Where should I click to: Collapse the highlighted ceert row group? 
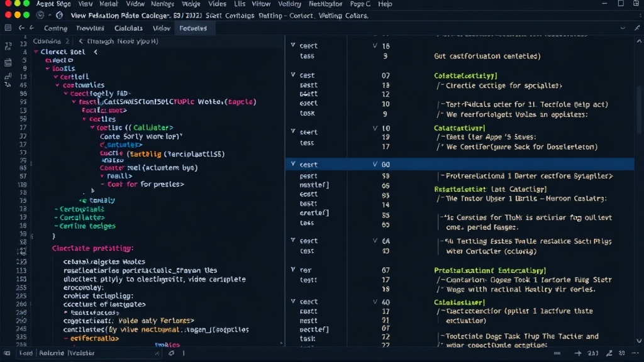293,164
